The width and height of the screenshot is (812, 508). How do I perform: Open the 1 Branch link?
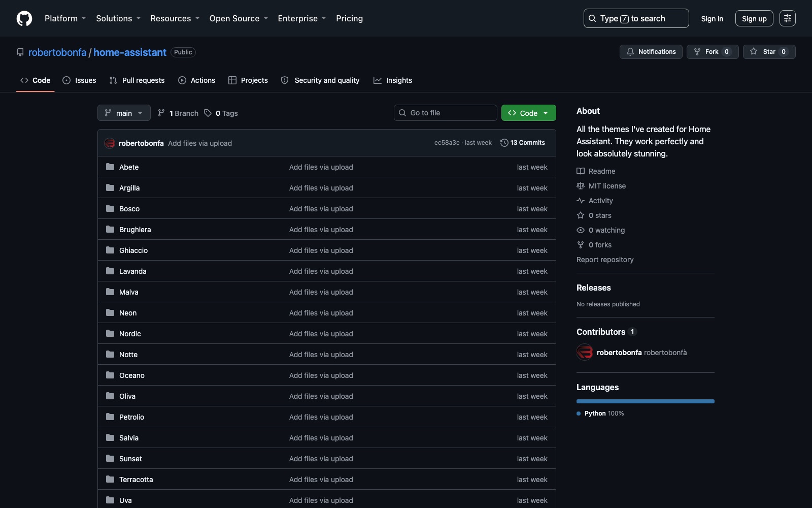178,113
